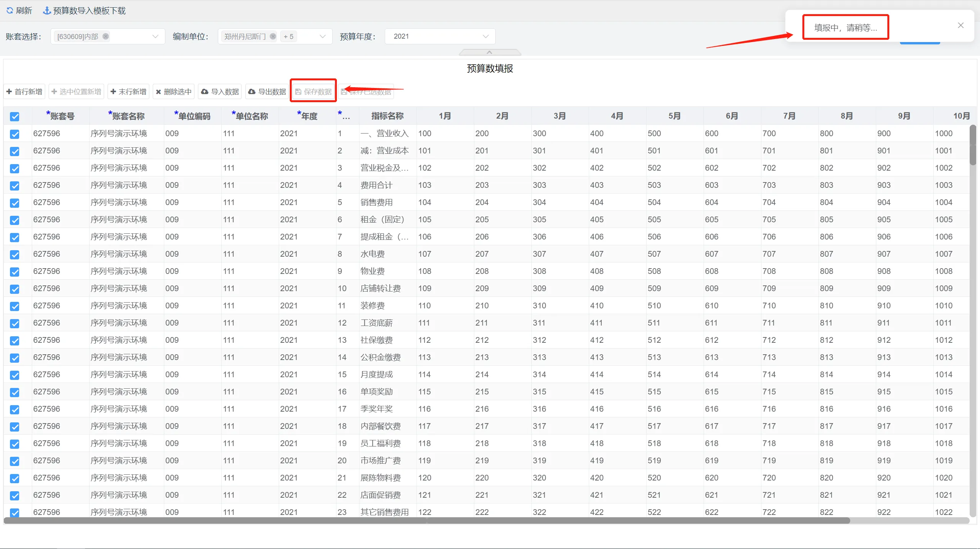Click the vertical scrollbar thumb of the table
The width and height of the screenshot is (980, 549).
coord(973,145)
